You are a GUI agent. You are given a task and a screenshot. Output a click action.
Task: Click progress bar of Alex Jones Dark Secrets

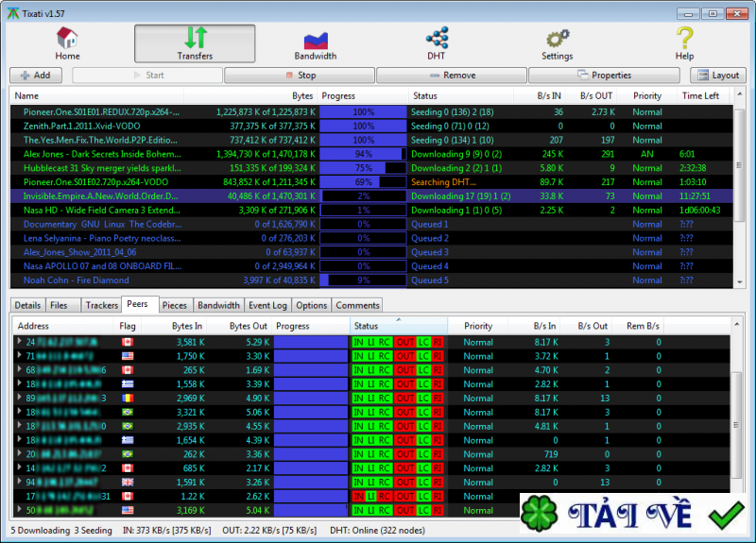(363, 154)
